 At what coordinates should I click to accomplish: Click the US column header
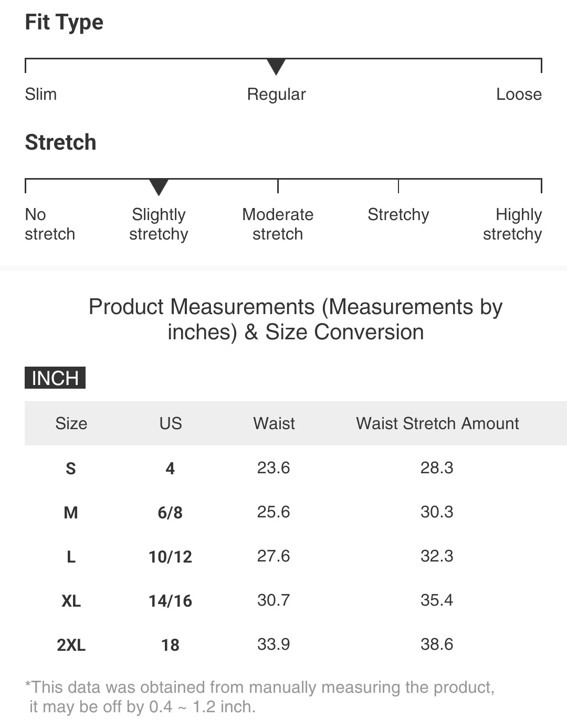(x=171, y=423)
